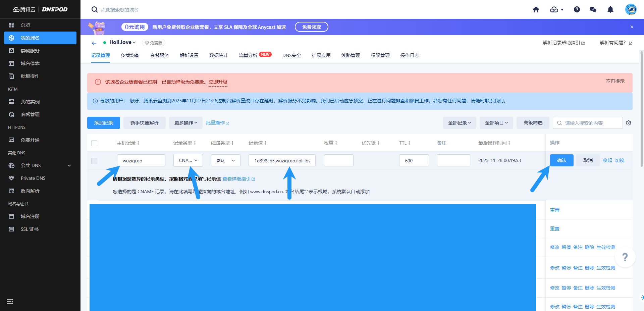Click the user avatar icon
Image resolution: width=644 pixels, height=311 pixels.
pos(631,9)
